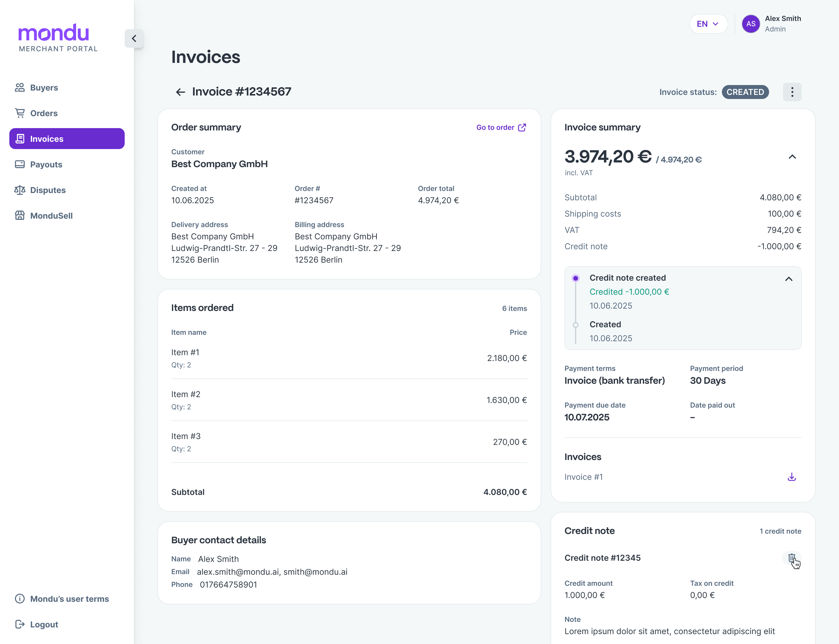839x644 pixels.
Task: Open the Disputes page
Action: point(47,190)
